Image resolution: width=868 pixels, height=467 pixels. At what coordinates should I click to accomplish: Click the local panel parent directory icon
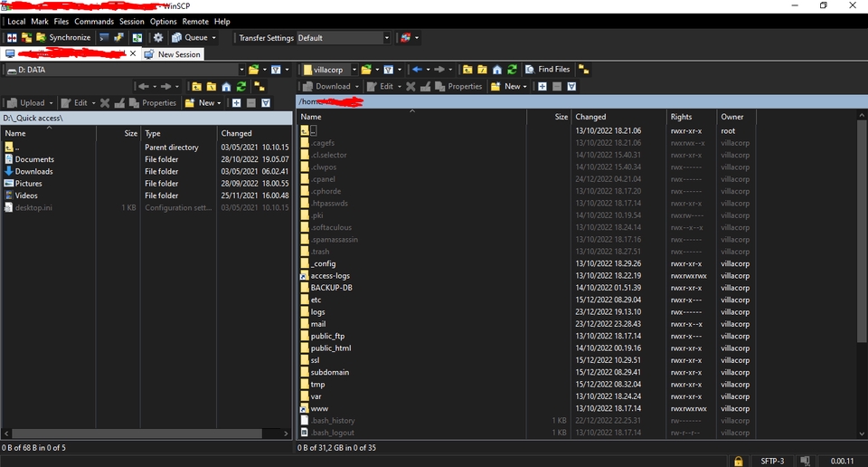point(196,86)
